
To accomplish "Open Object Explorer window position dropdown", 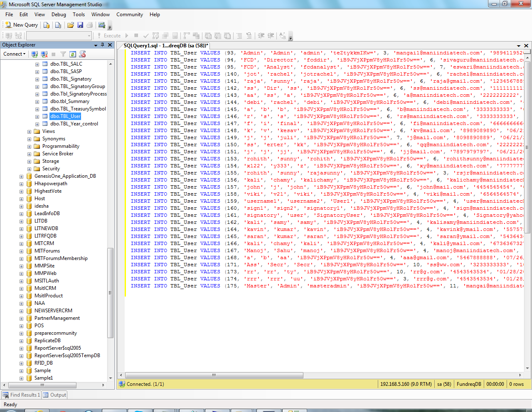I will (96, 45).
